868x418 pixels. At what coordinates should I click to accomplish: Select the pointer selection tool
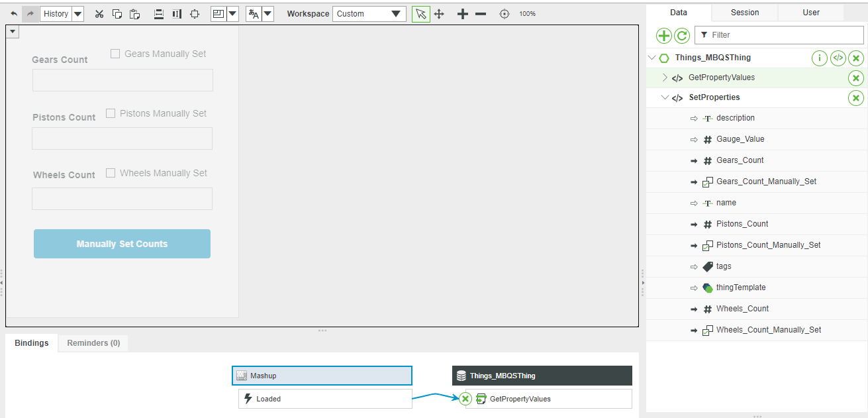pyautogui.click(x=421, y=13)
